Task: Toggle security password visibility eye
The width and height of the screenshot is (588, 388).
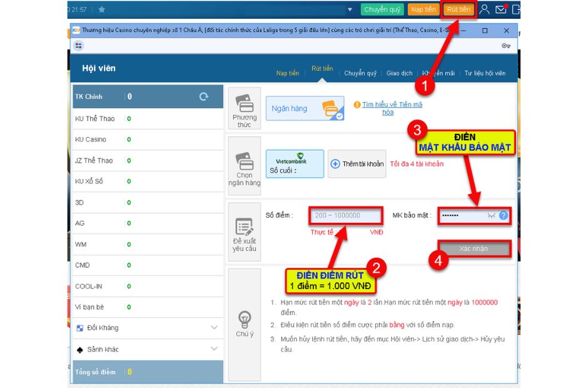Action: [491, 215]
